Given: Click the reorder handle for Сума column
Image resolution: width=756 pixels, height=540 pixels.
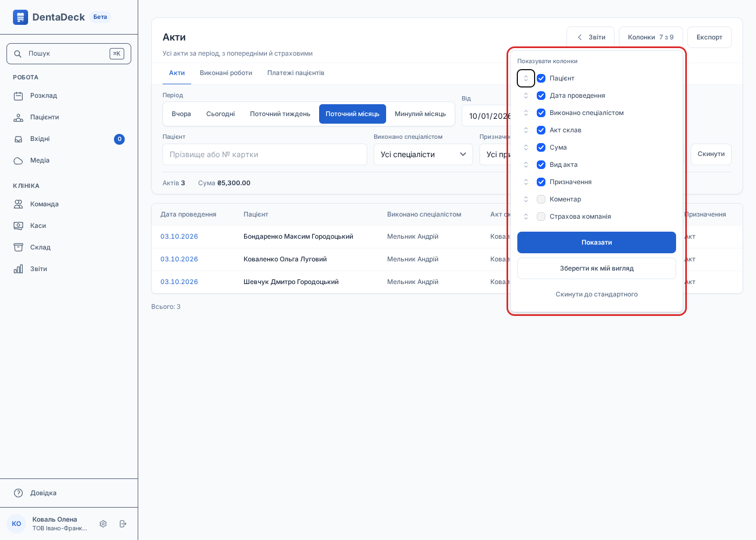Looking at the screenshot, I should [526, 147].
